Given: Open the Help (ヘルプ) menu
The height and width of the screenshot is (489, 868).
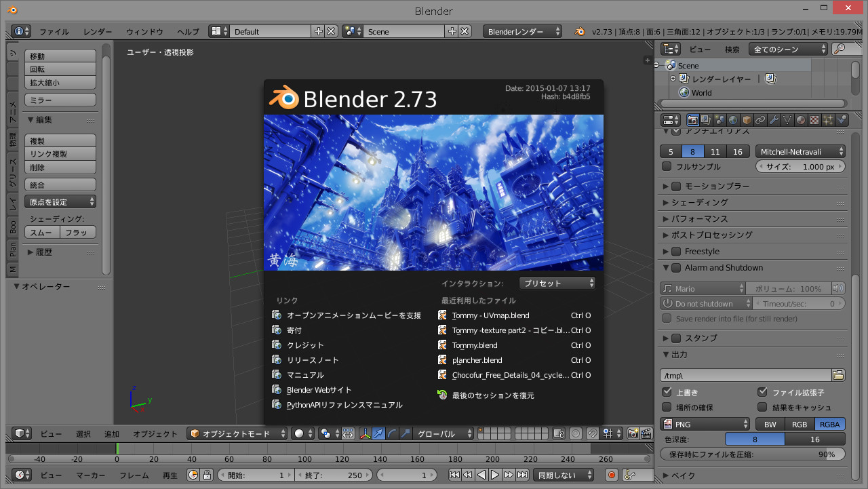Looking at the screenshot, I should click(188, 32).
